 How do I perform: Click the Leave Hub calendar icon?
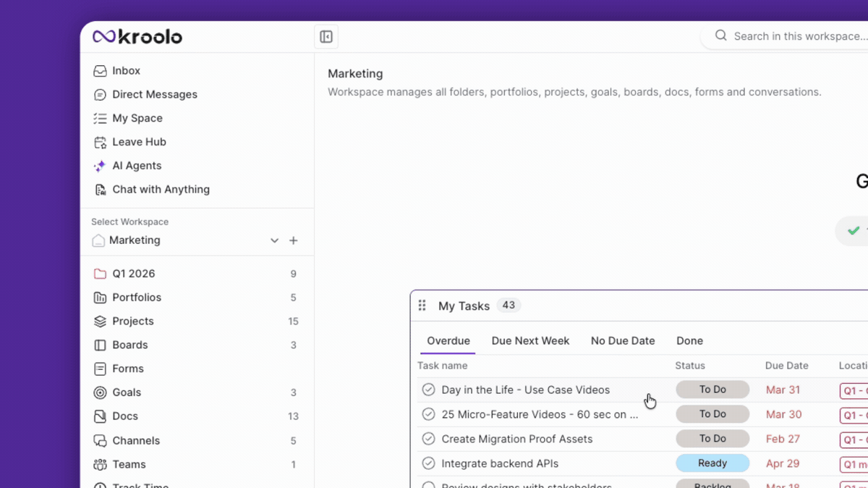coord(100,143)
